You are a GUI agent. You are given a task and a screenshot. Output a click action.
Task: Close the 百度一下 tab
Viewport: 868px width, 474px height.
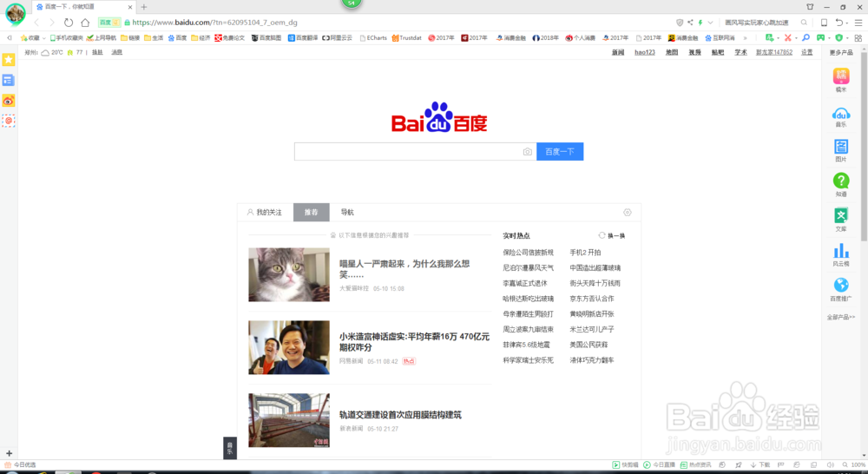pyautogui.click(x=130, y=7)
